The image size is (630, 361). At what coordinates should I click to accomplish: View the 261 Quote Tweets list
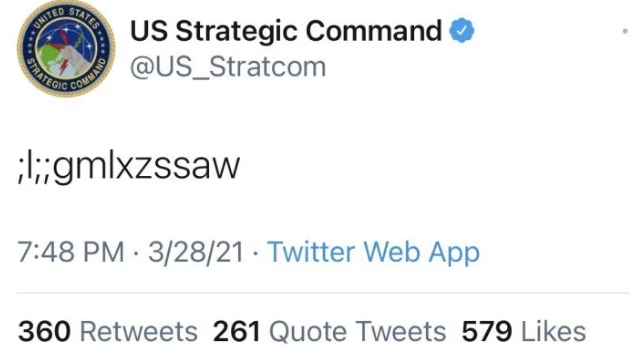(329, 332)
